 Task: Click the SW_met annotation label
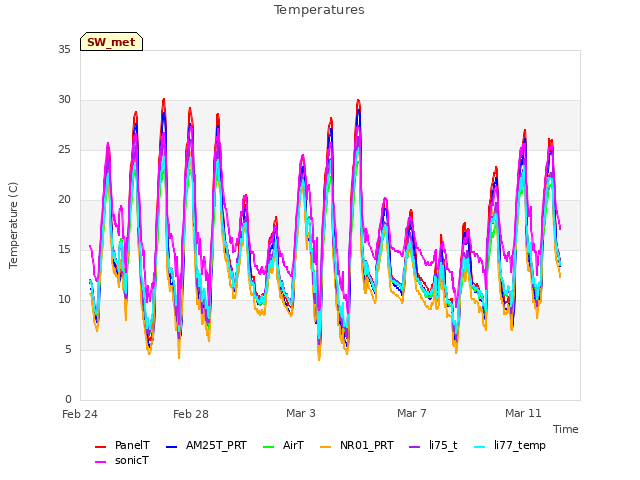(111, 42)
